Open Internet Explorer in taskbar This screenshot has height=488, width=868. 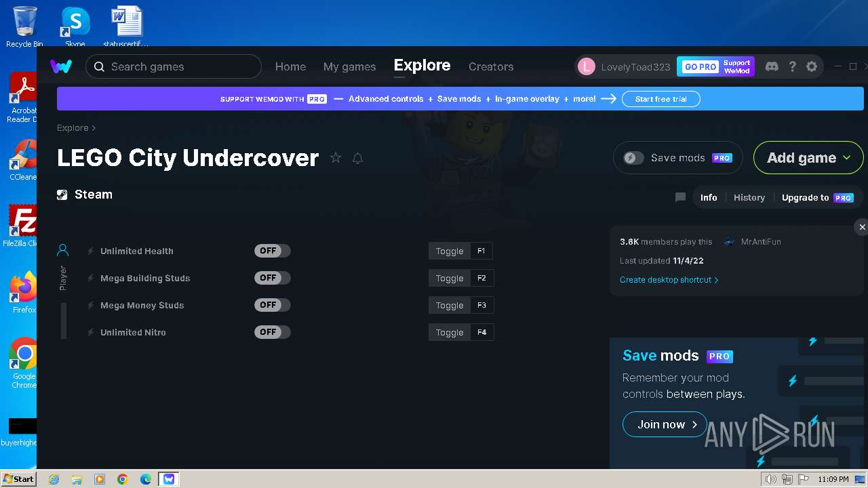click(54, 479)
